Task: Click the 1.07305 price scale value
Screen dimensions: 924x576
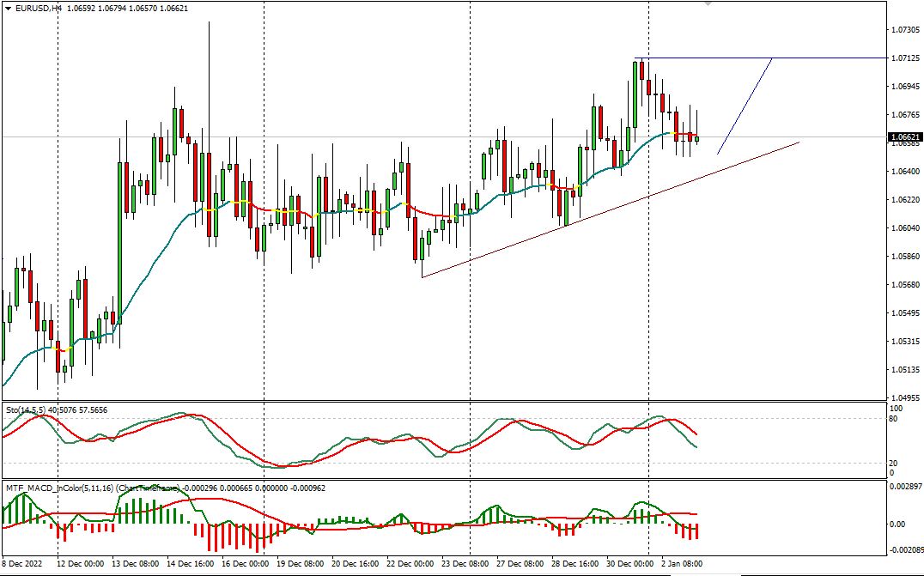Action: pos(906,28)
